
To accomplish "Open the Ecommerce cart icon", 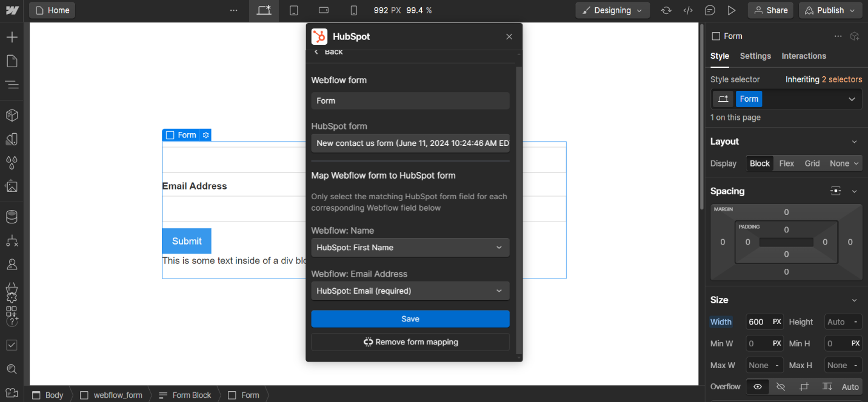I will [12, 288].
